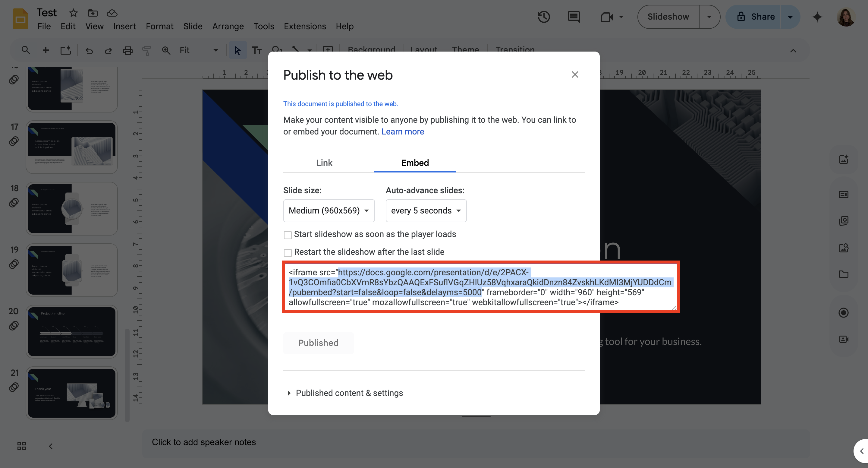This screenshot has width=868, height=468.
Task: Open the record circle side panel icon
Action: (x=843, y=313)
